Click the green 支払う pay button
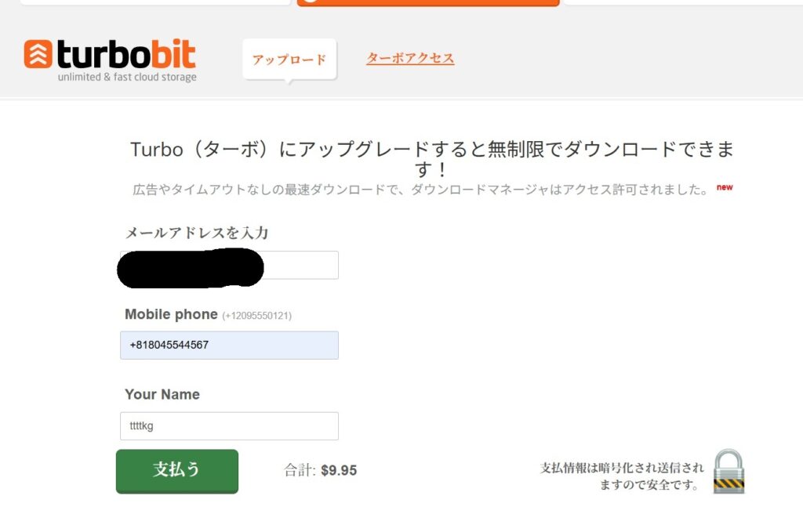 click(x=177, y=471)
